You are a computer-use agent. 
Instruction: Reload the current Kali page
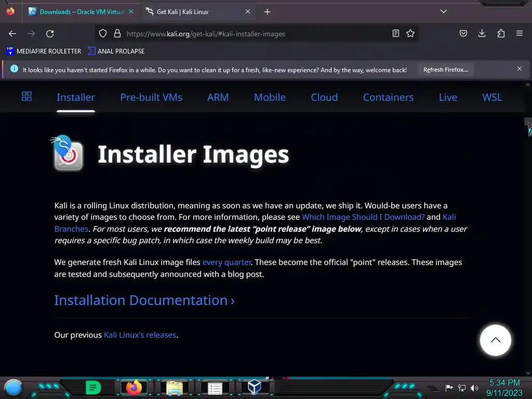tap(50, 34)
